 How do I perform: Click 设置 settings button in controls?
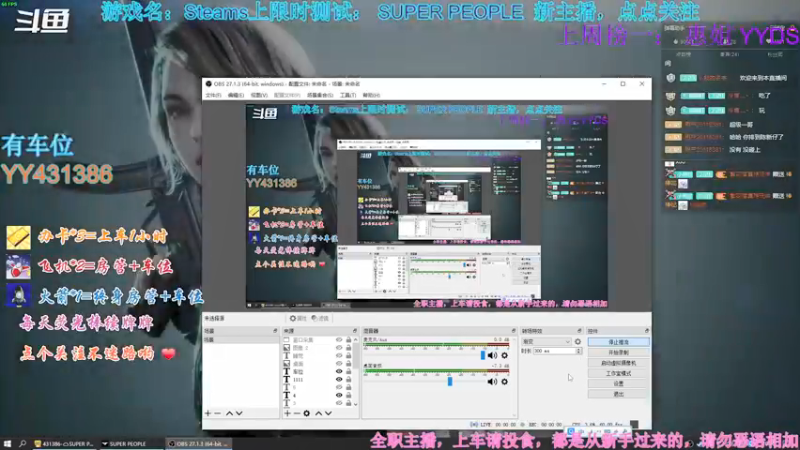click(618, 384)
